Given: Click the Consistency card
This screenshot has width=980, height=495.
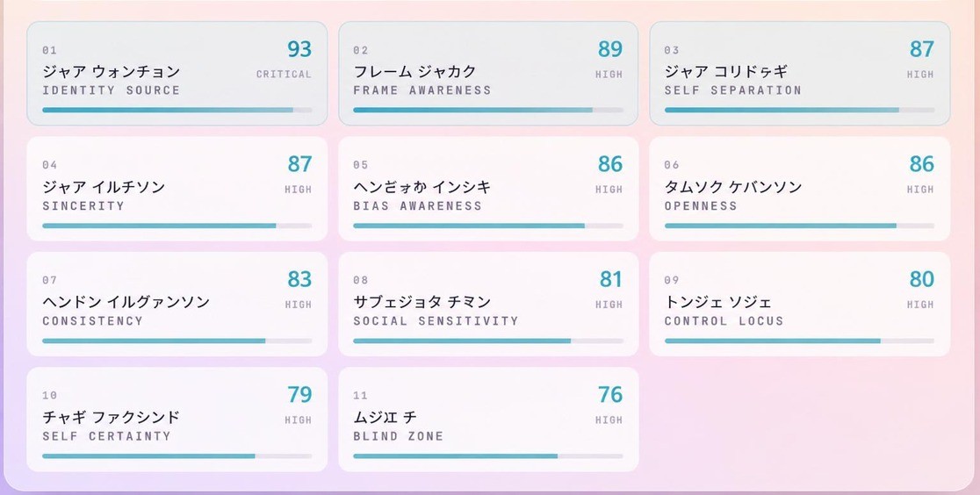Looking at the screenshot, I should point(177,304).
